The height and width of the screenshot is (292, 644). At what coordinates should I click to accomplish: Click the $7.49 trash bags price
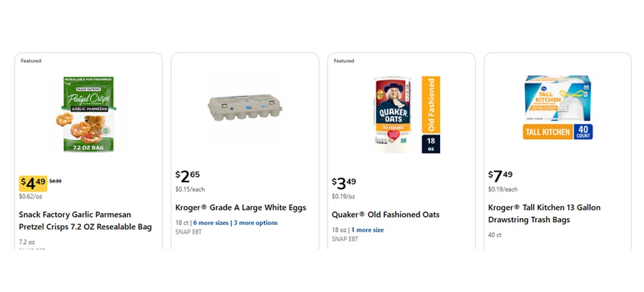(x=500, y=176)
